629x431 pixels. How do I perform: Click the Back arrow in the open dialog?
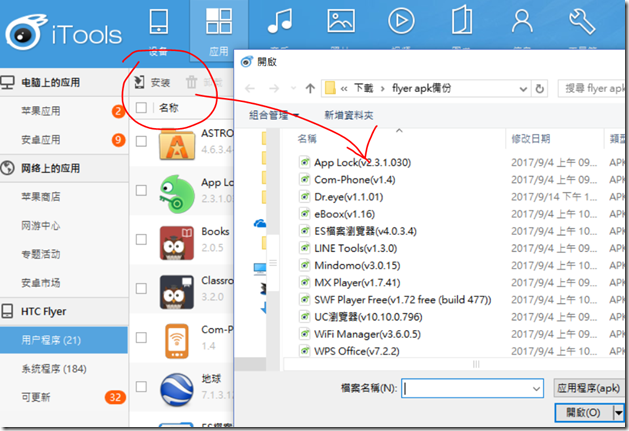[250, 88]
